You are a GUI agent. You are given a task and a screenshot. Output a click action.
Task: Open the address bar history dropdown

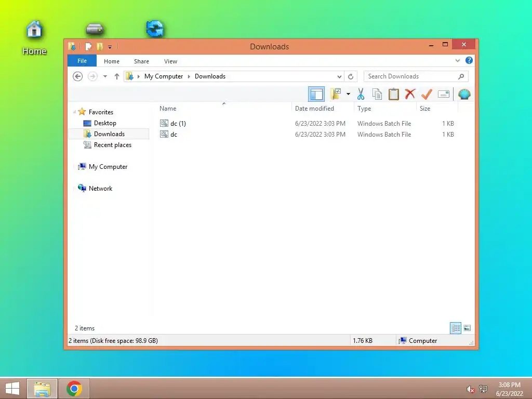339,77
